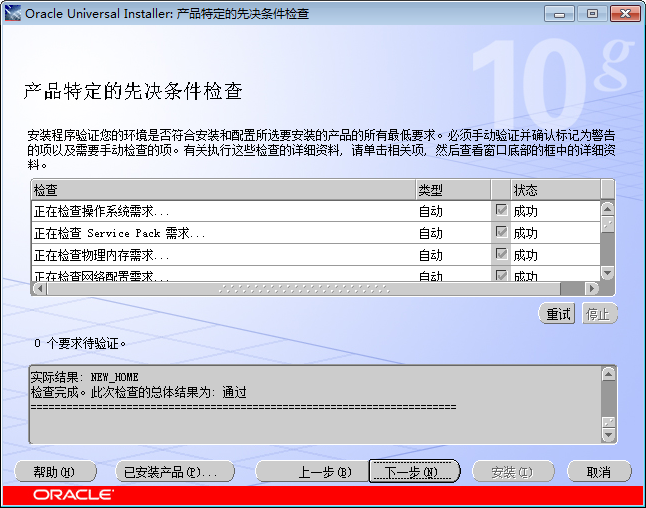Image resolution: width=646 pixels, height=508 pixels.
Task: Toggle checkbox for Service Pack 需求 row
Action: pyautogui.click(x=501, y=232)
